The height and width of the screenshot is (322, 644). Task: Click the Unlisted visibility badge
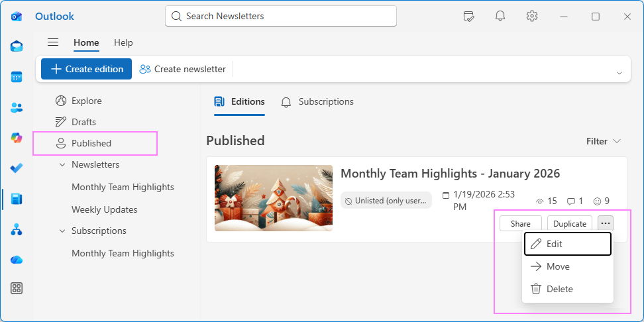(x=386, y=201)
